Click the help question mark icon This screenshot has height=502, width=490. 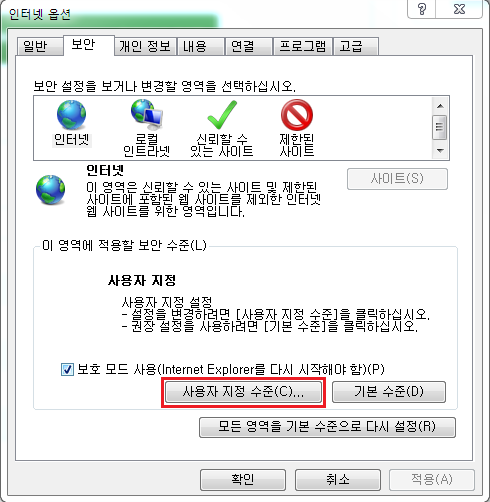(x=422, y=9)
